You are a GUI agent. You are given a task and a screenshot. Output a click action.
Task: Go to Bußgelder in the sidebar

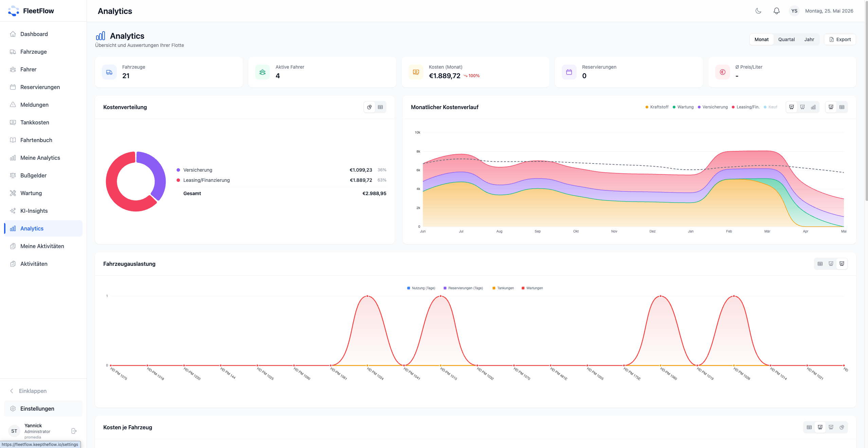(43, 175)
